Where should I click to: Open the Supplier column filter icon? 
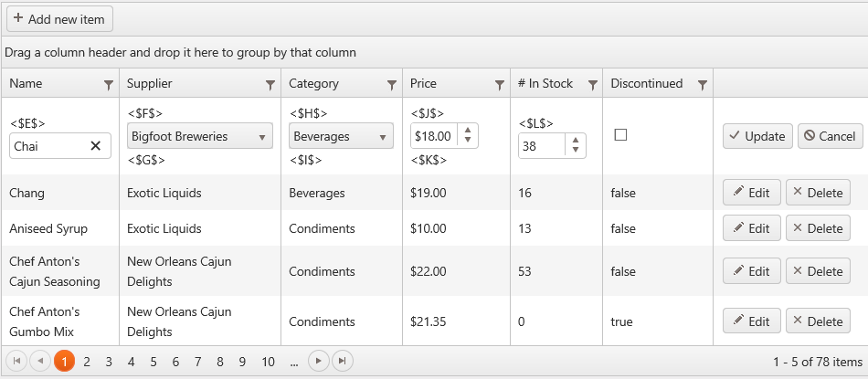pyautogui.click(x=270, y=85)
